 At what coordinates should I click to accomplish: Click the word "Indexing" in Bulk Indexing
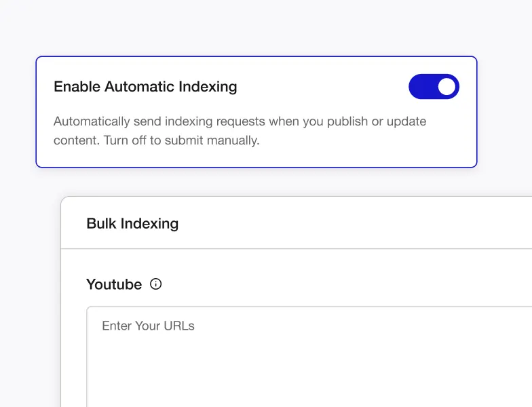(x=149, y=224)
